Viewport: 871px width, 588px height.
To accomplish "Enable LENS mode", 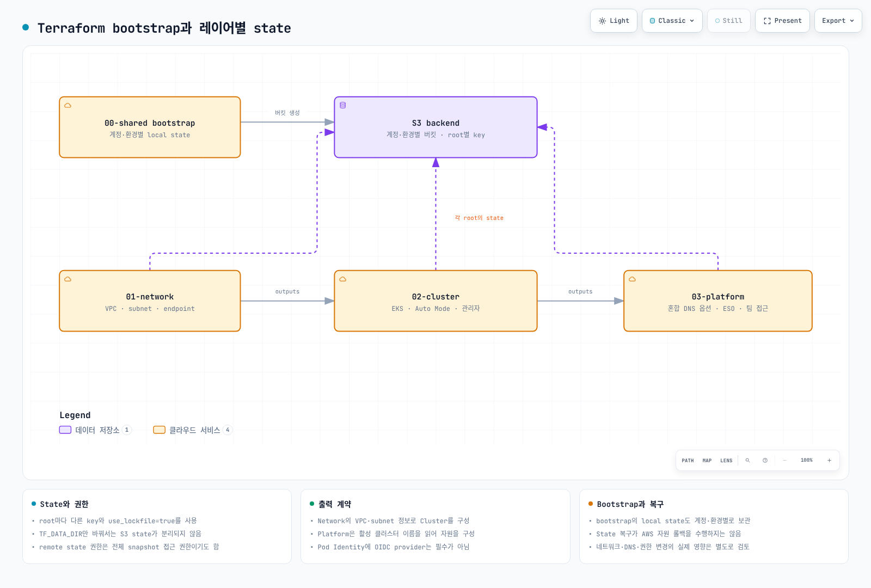I will (726, 461).
